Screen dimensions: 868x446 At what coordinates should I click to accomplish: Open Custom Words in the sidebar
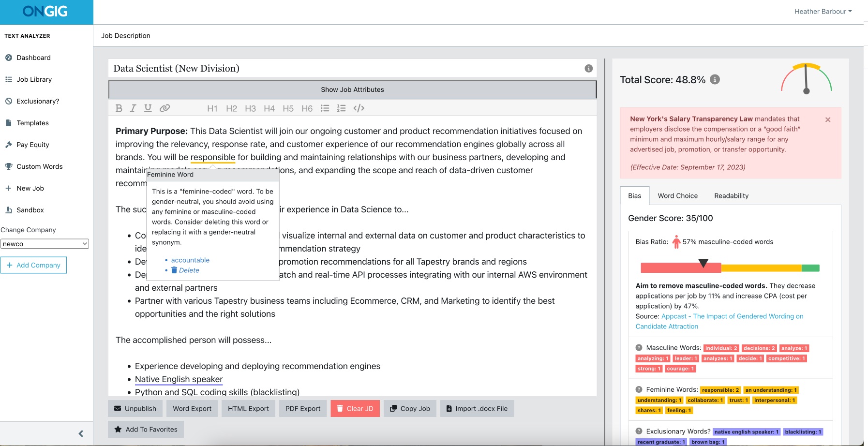pyautogui.click(x=40, y=166)
